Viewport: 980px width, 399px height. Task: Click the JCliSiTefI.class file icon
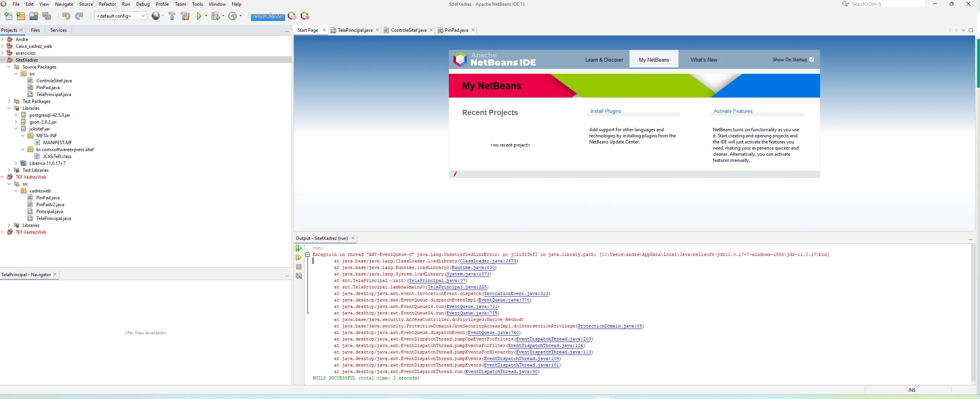(37, 156)
